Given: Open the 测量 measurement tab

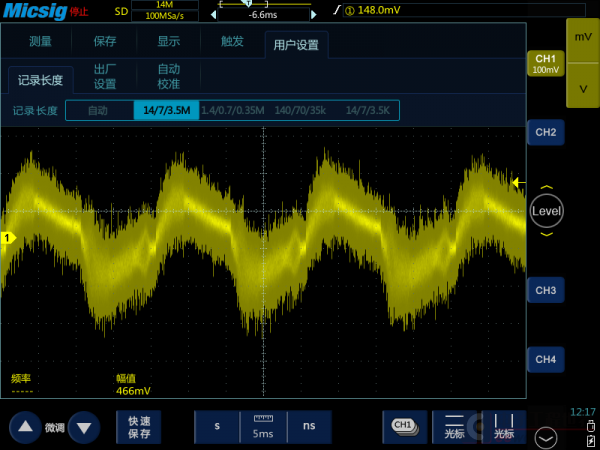Looking at the screenshot, I should pyautogui.click(x=40, y=41).
